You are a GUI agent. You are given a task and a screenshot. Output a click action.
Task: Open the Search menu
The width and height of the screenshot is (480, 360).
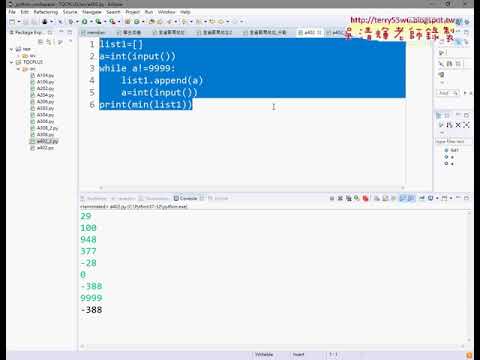[113, 12]
